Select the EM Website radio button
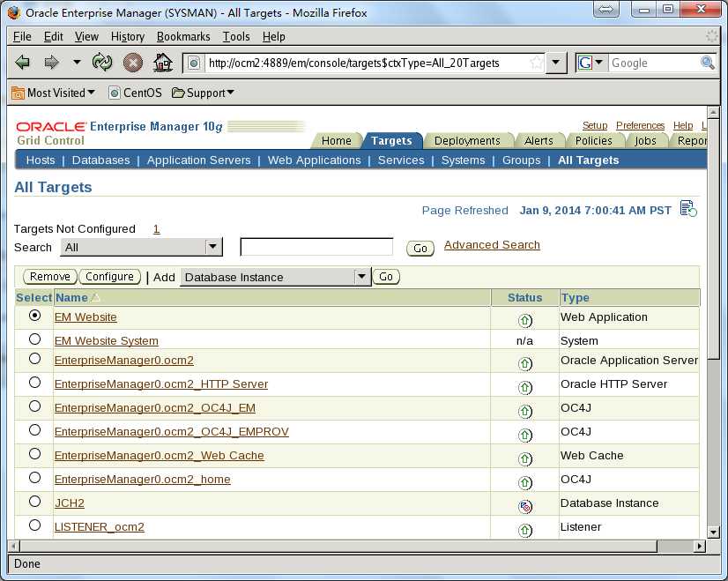The image size is (728, 581). (35, 316)
